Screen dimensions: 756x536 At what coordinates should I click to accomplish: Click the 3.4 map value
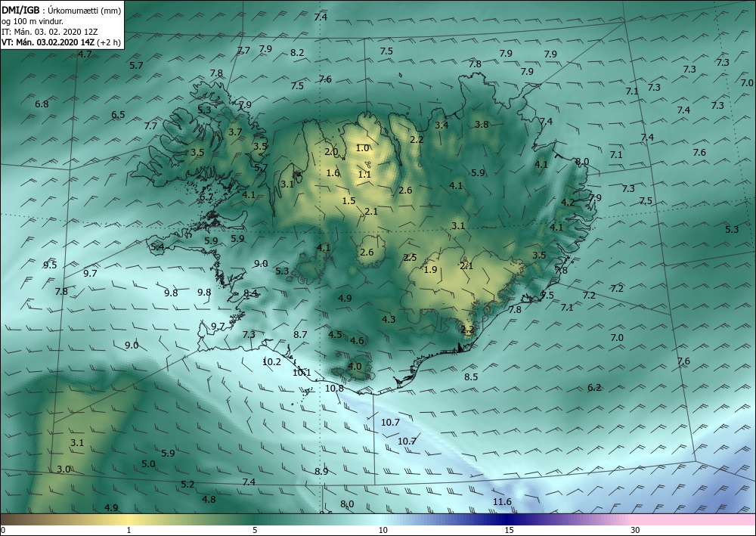click(x=442, y=125)
